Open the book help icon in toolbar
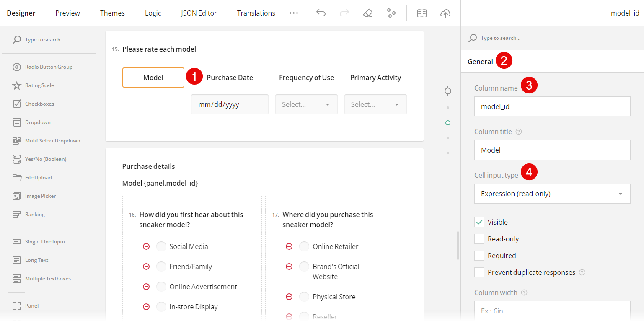Screen dimensions: 644x321 point(422,13)
